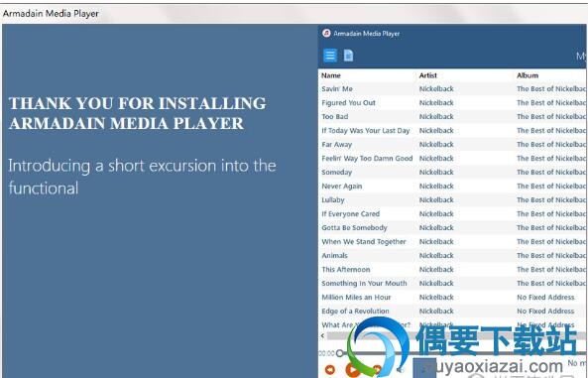Click Introducing a short excursion text
Viewport: 588px width, 378px height.
click(142, 177)
